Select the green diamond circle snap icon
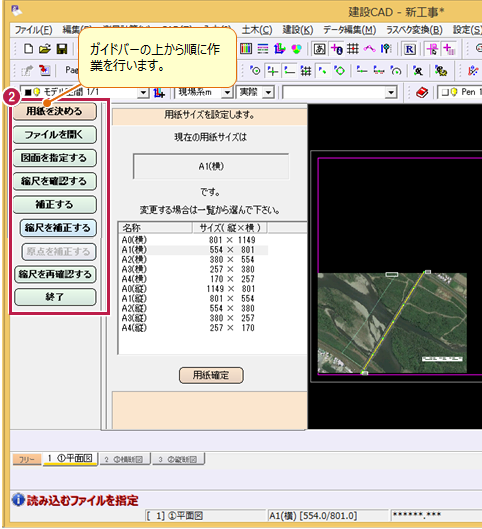The width and height of the screenshot is (482, 529). pos(340,71)
